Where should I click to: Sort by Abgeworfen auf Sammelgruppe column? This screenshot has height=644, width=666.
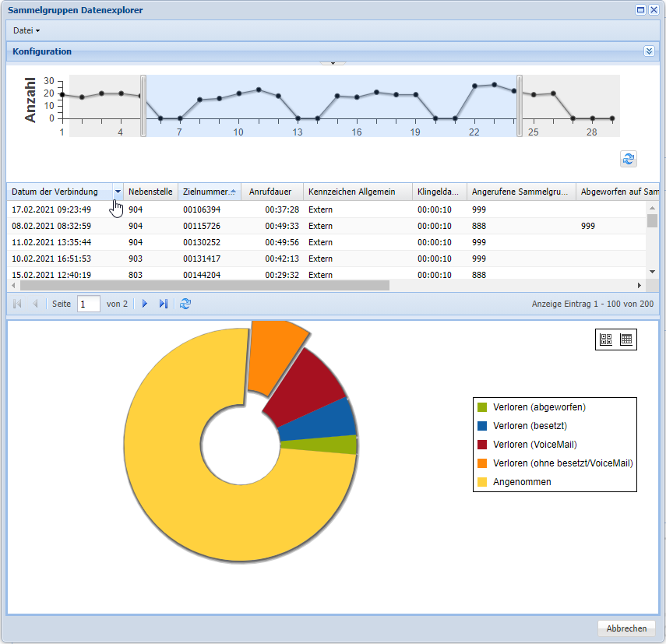[619, 192]
